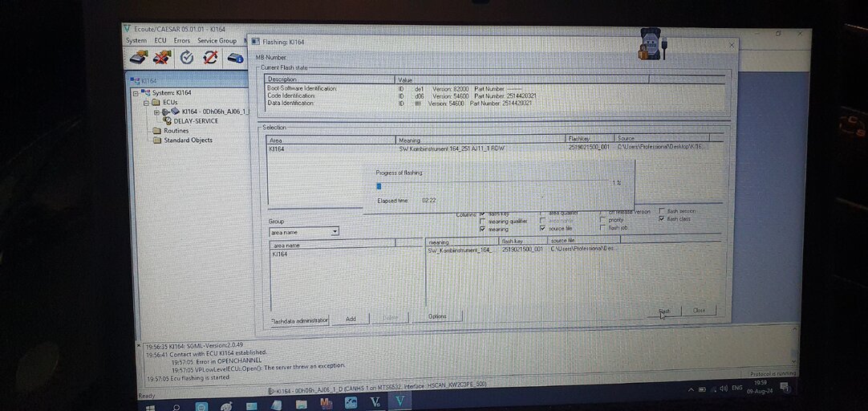Image resolution: width=868 pixels, height=411 pixels.
Task: Enable the priority column checkbox
Action: click(602, 220)
